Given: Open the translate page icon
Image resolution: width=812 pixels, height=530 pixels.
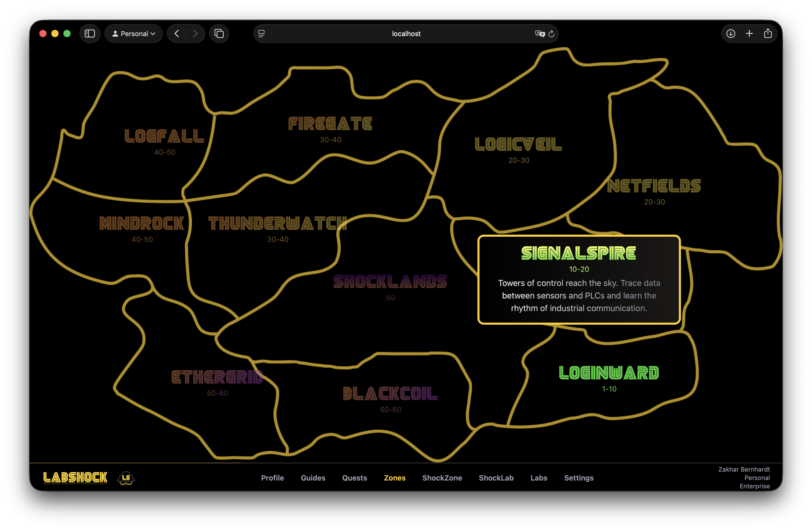Looking at the screenshot, I should click(540, 34).
